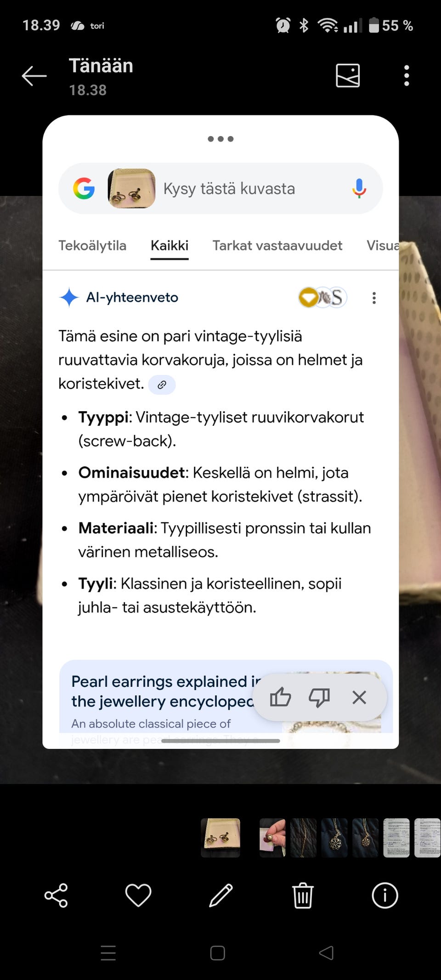The height and width of the screenshot is (980, 441).
Task: Open source link chip after koristekivet
Action: [162, 385]
